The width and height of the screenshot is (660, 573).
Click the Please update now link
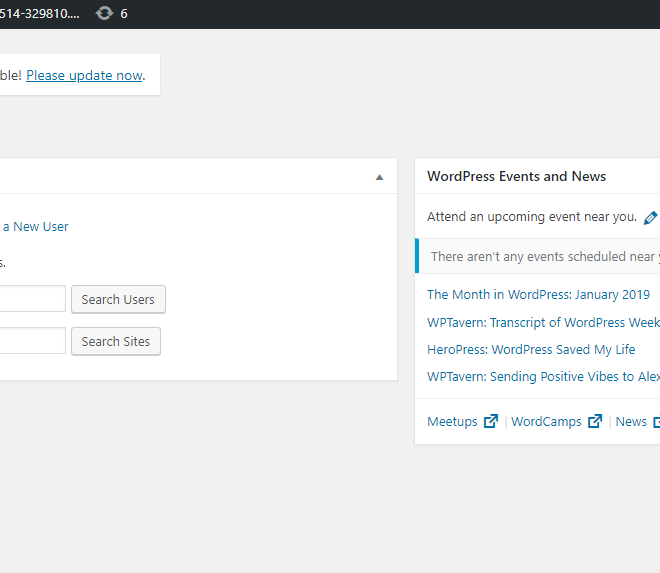(x=85, y=75)
